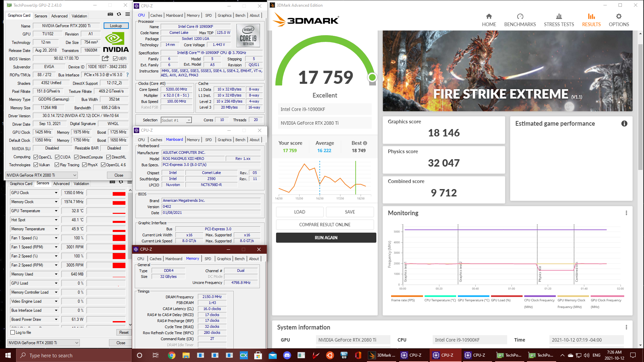The height and width of the screenshot is (362, 644).
Task: Click Frame rate (FPS) orange legend swatch
Action: pyautogui.click(x=407, y=296)
